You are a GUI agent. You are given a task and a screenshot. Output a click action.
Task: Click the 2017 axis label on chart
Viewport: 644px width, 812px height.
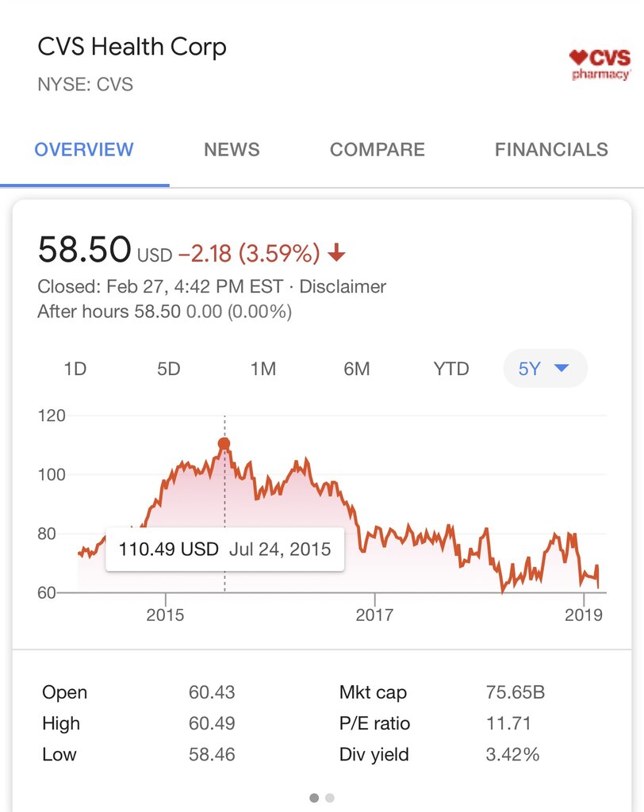coord(374,615)
